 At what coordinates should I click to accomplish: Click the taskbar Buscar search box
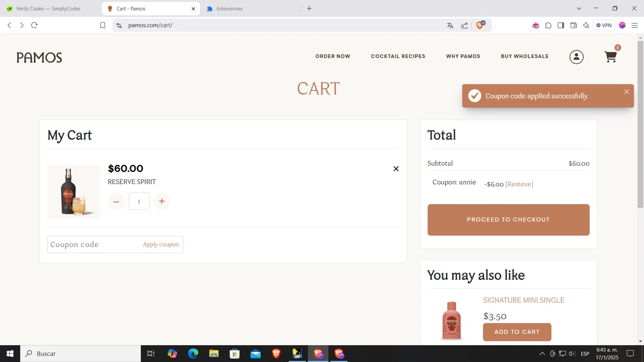(x=81, y=353)
